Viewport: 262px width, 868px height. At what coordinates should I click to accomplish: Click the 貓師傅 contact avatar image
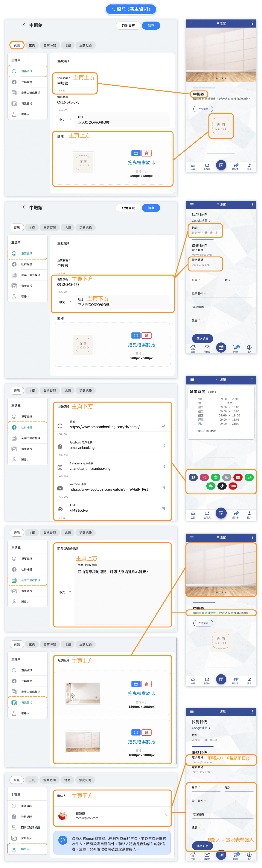(63, 816)
